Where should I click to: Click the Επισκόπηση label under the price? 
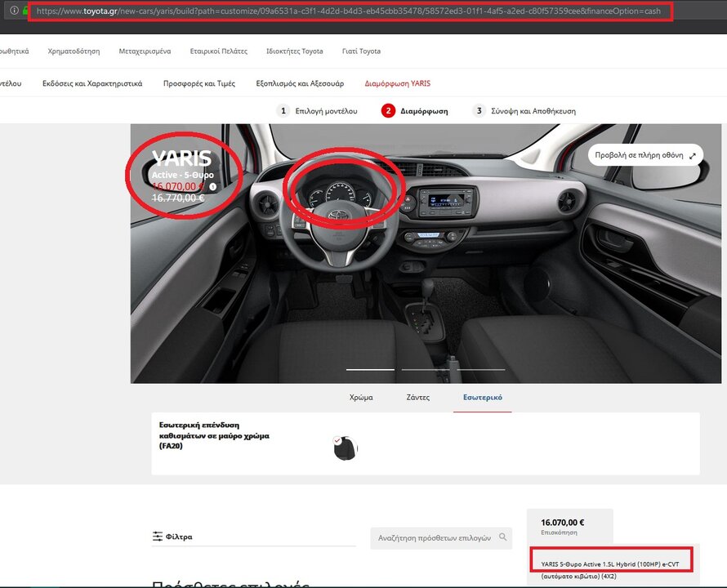coord(560,532)
